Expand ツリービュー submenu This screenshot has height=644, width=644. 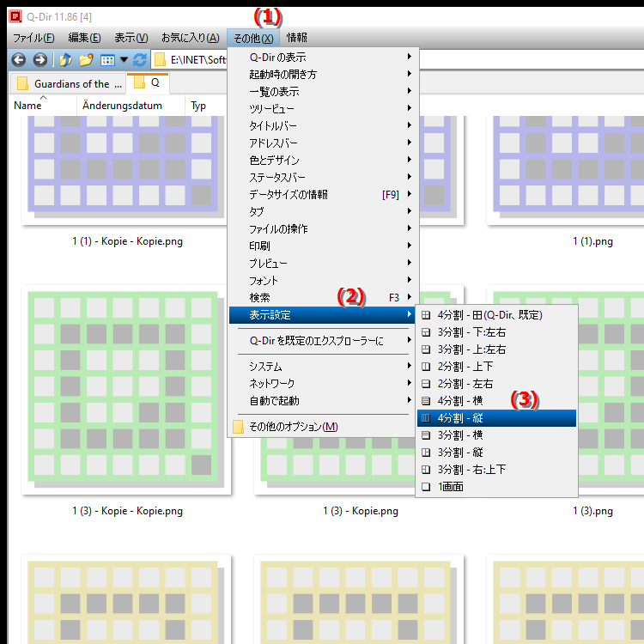click(x=322, y=109)
